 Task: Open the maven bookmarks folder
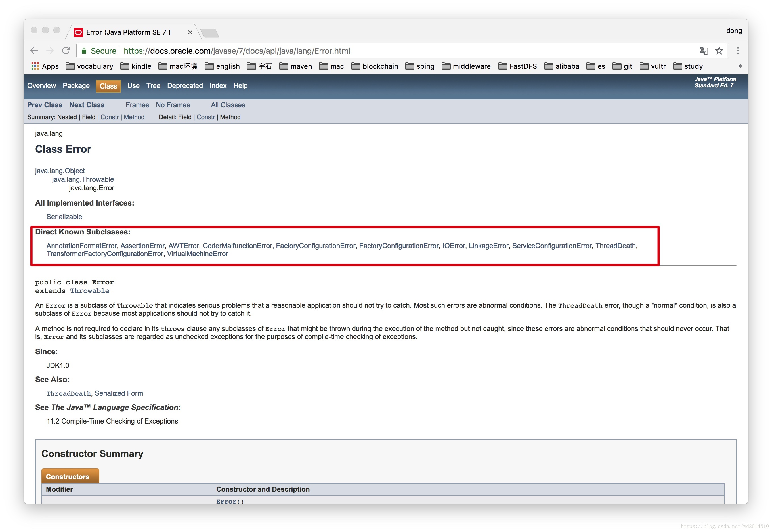pyautogui.click(x=296, y=66)
